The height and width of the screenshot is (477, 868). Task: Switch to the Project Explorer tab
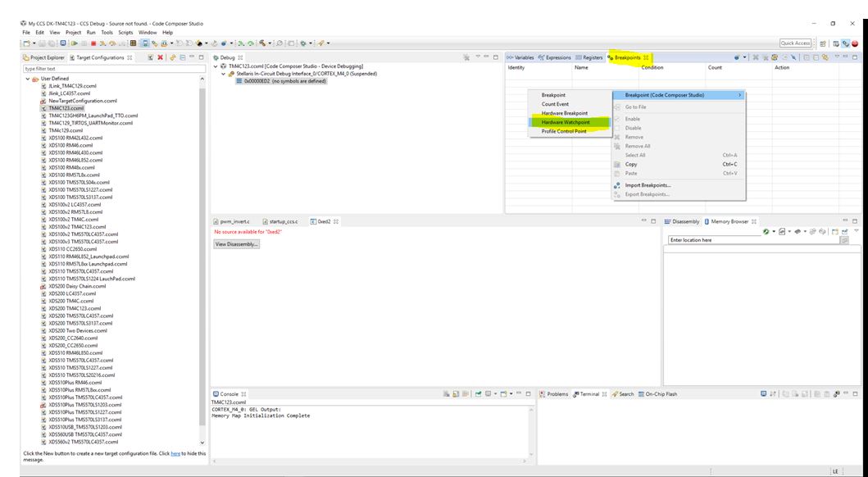43,57
